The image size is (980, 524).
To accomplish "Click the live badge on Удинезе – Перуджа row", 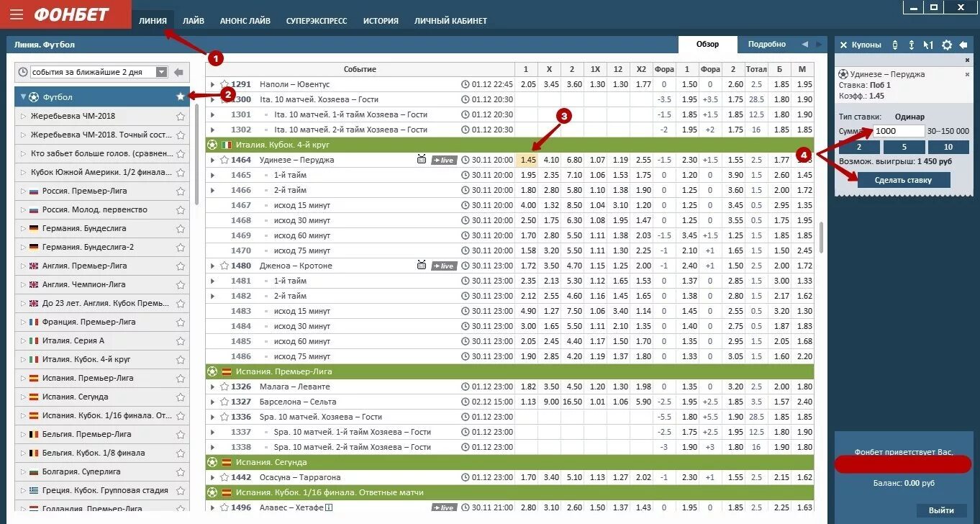I will coord(444,160).
